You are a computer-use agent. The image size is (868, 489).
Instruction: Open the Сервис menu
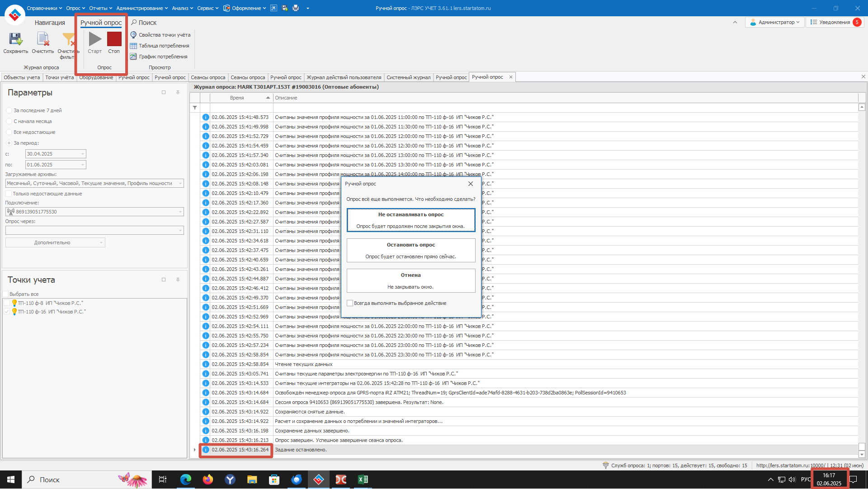pyautogui.click(x=208, y=8)
